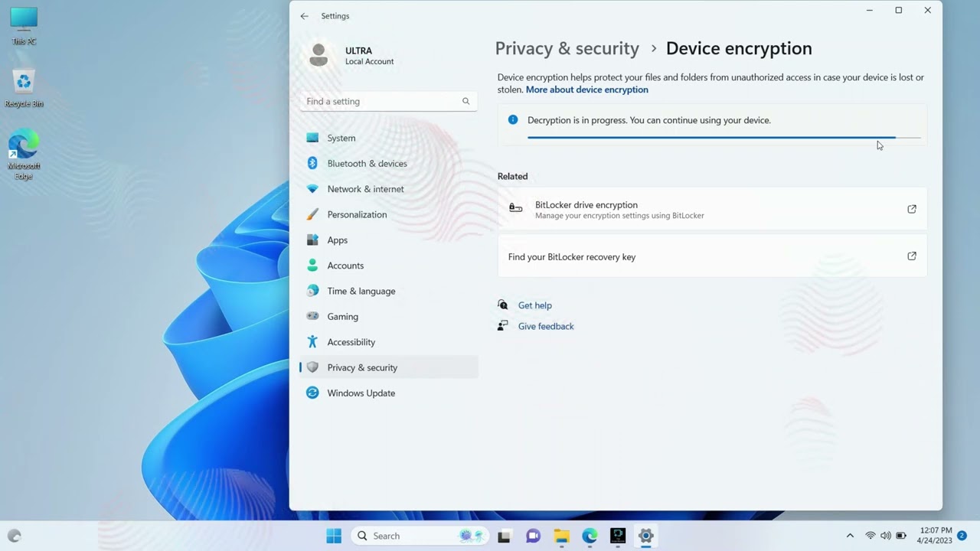
Task: Maximize the Settings window
Action: pyautogui.click(x=899, y=11)
